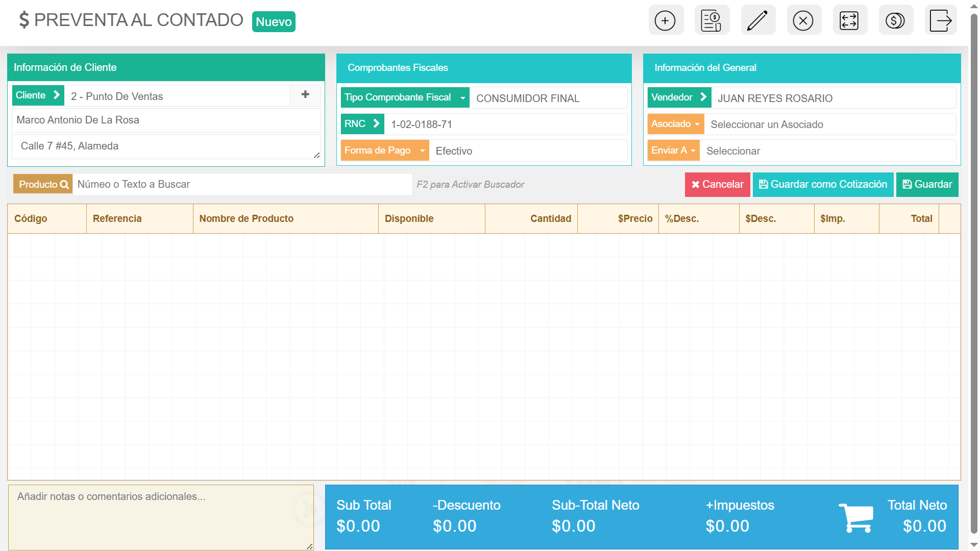
Task: Click the fullscreen arrows icon
Action: coord(849,21)
